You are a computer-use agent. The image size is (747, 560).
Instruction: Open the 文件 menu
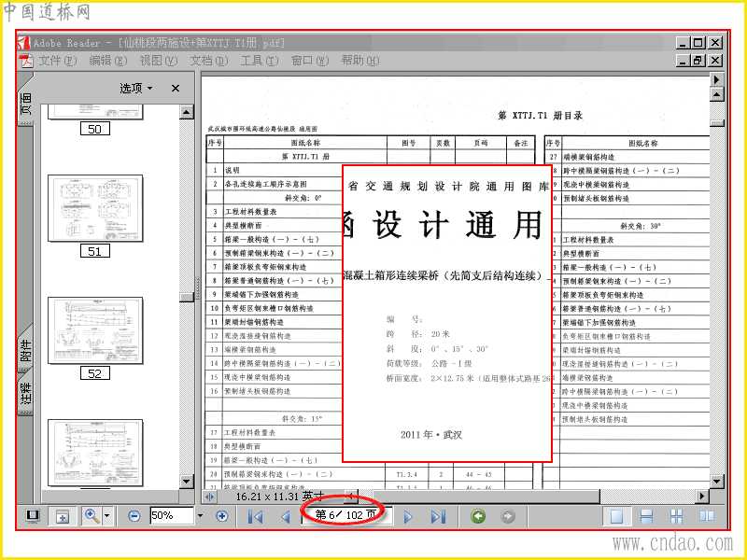[57, 61]
